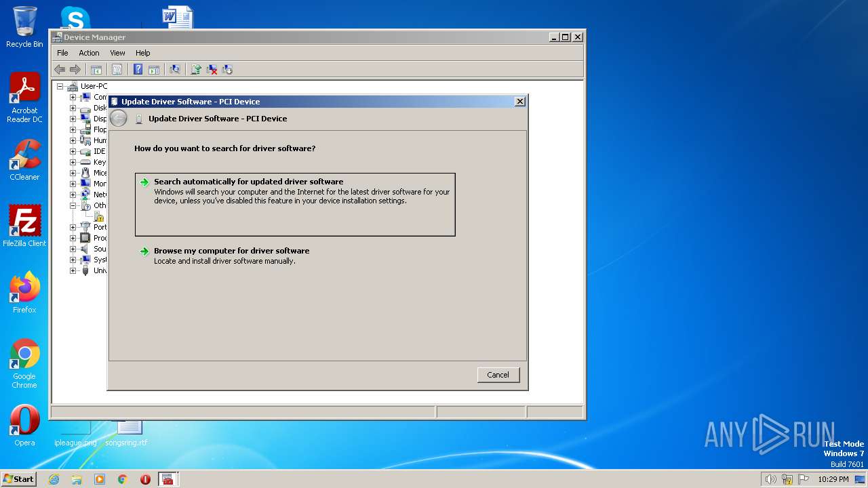
Task: Expand the Keyboards node
Action: [73, 162]
